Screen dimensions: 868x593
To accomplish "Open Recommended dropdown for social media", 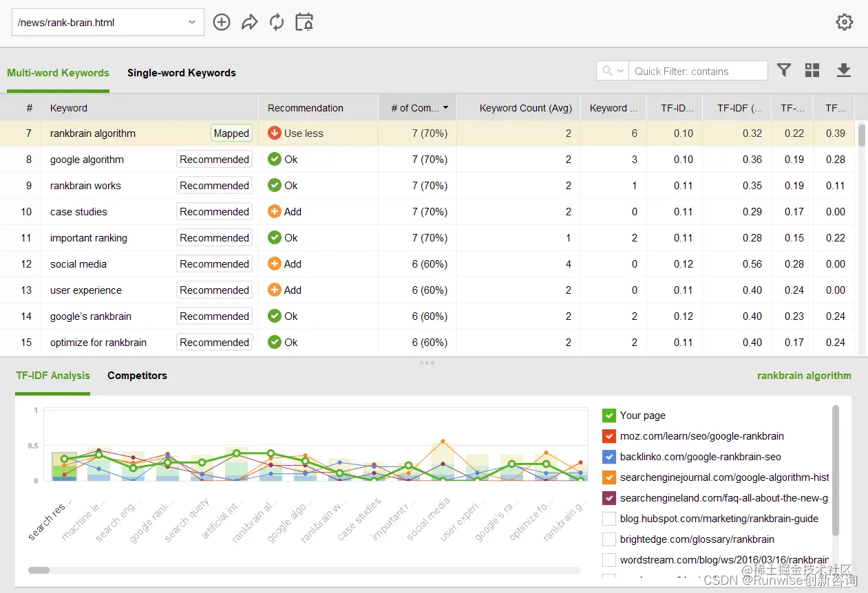I will 214,264.
